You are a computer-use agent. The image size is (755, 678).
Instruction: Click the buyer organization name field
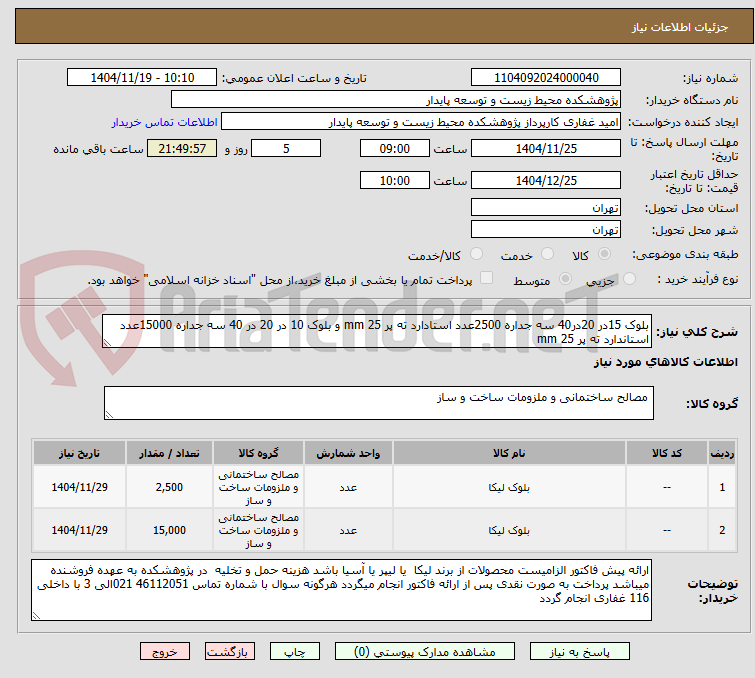[x=396, y=100]
